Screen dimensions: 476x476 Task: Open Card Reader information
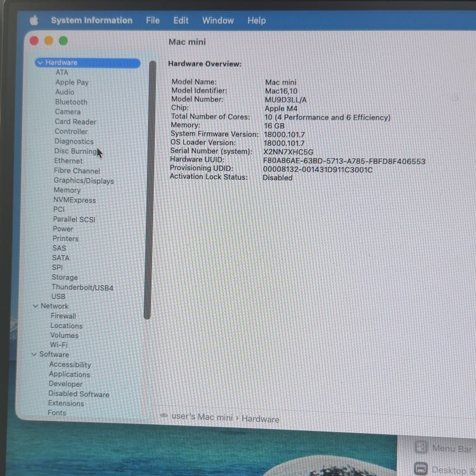[75, 122]
